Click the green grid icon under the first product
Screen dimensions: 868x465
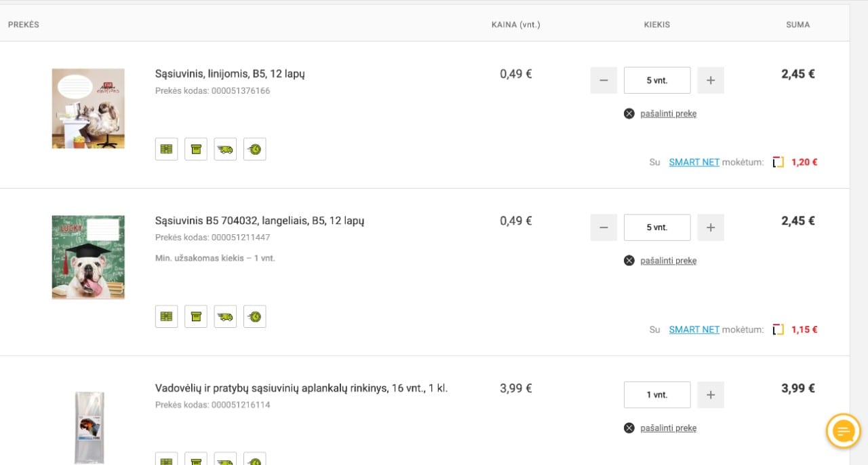[166, 149]
